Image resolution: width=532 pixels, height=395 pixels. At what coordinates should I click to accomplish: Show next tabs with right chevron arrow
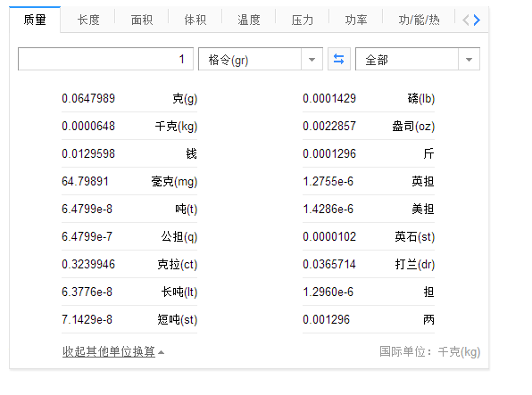point(477,20)
